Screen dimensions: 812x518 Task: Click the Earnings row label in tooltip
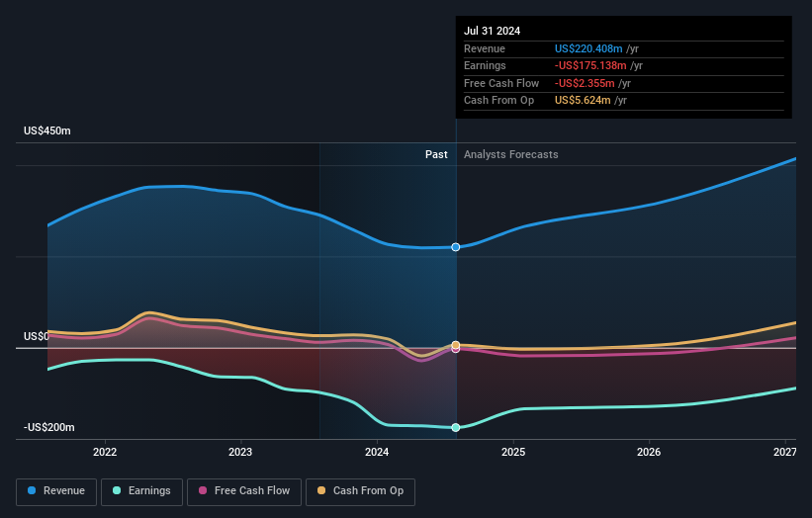[x=485, y=65]
